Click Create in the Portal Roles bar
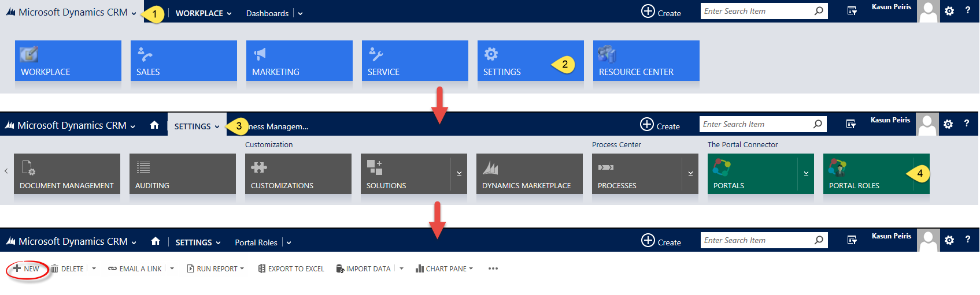This screenshot has width=980, height=295. [x=661, y=241]
